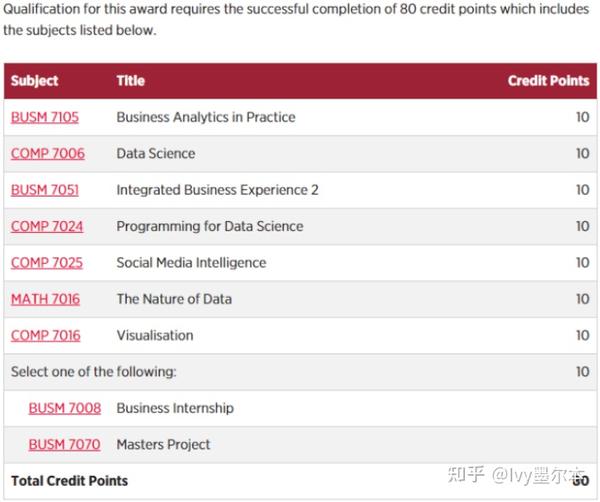Click the Title column header
The width and height of the screenshot is (600, 502).
(130, 81)
